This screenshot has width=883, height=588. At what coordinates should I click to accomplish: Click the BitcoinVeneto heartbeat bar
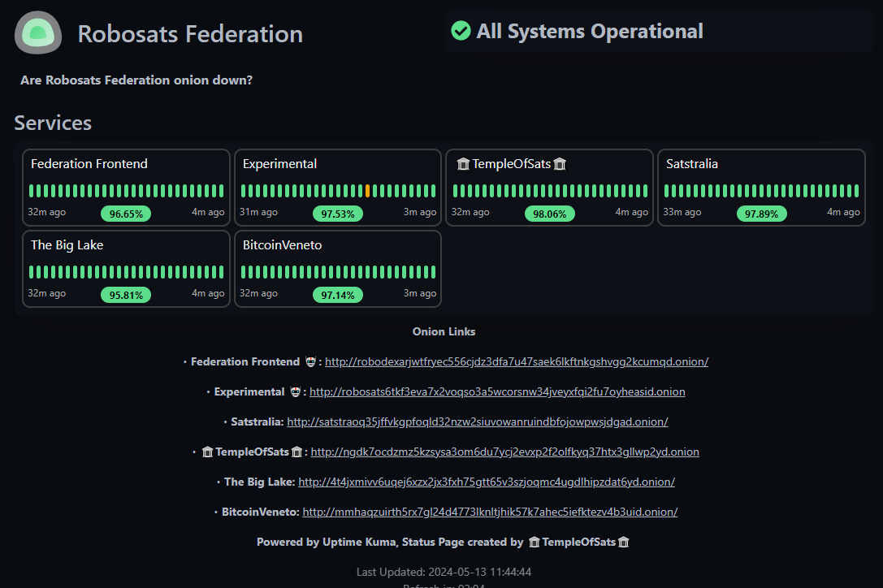click(x=338, y=272)
